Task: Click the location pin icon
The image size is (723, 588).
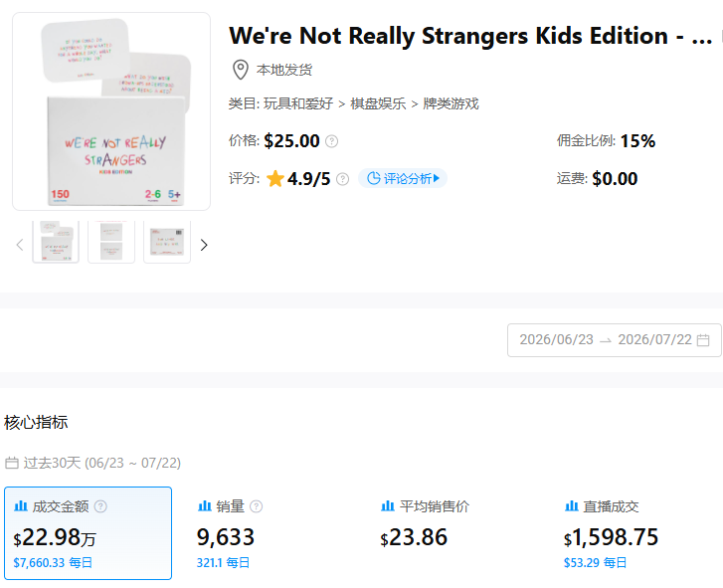Action: coord(241,70)
